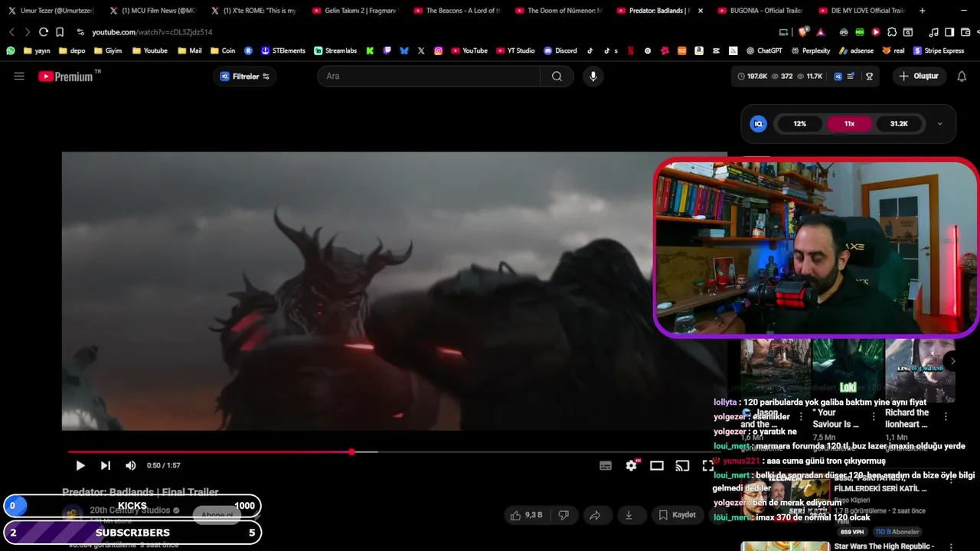Open a new browser tab
The height and width of the screenshot is (551, 980).
tap(922, 11)
